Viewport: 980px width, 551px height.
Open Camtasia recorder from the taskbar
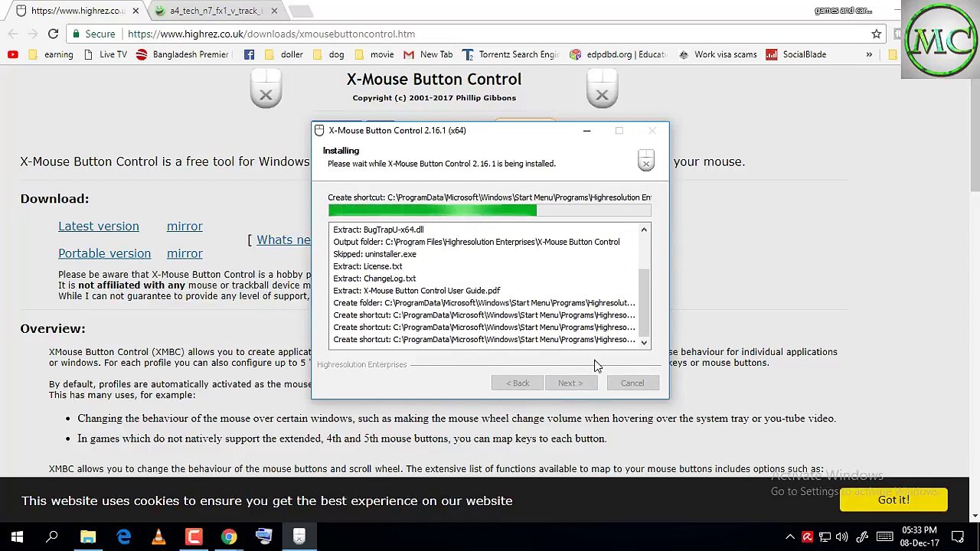point(194,537)
